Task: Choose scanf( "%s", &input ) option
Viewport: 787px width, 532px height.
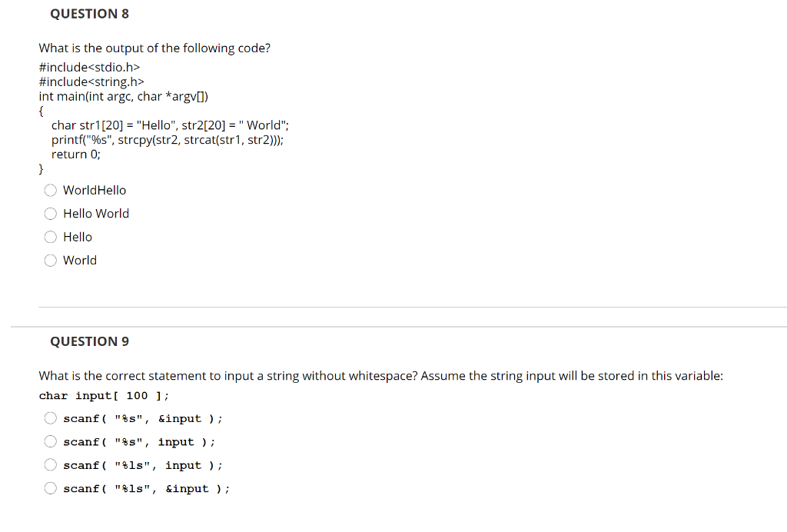Action: pyautogui.click(x=50, y=417)
